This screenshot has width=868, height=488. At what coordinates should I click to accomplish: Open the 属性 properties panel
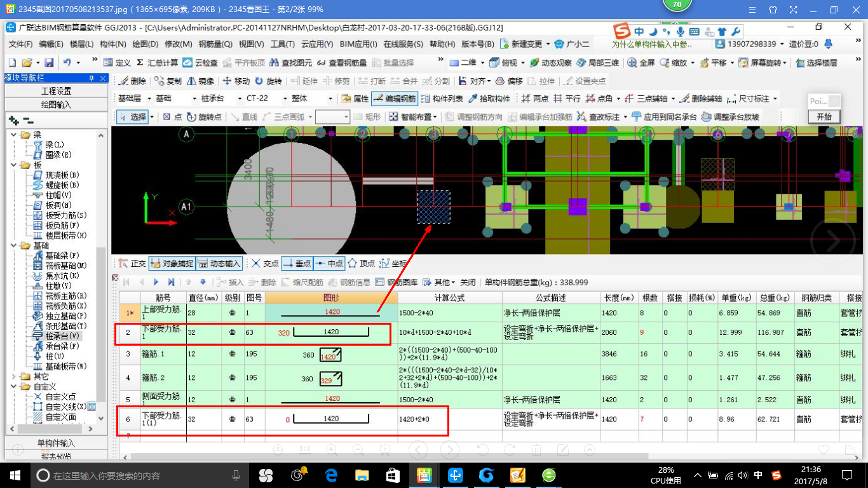pos(355,98)
